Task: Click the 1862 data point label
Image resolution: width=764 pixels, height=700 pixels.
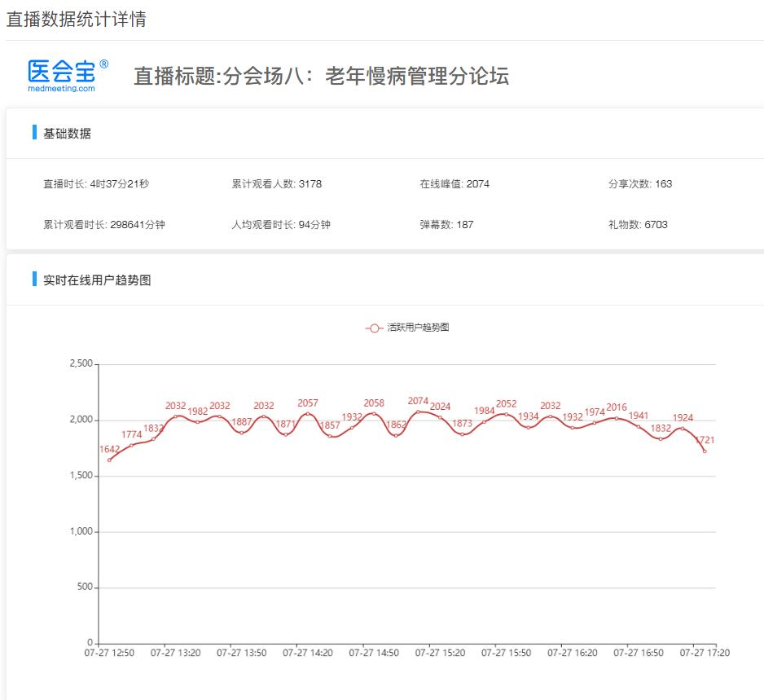Action: pos(396,425)
